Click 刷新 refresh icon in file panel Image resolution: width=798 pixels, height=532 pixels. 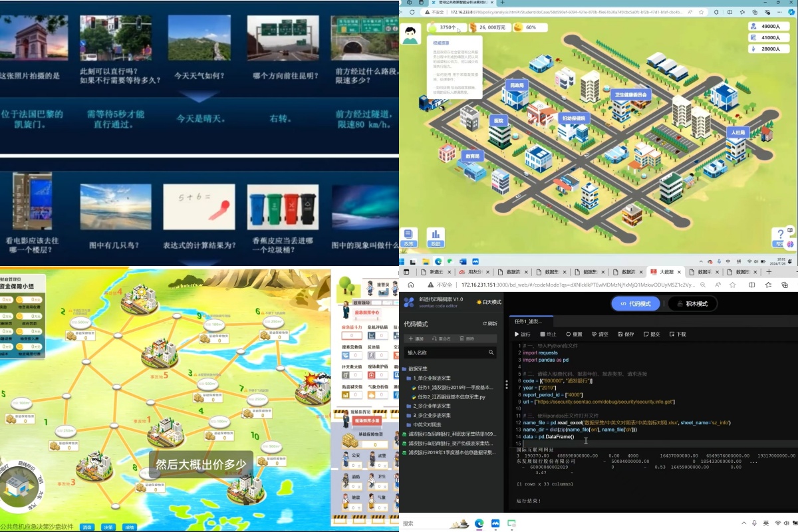(x=489, y=324)
